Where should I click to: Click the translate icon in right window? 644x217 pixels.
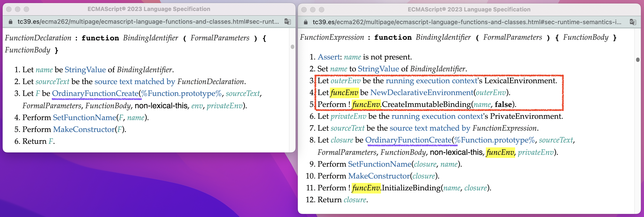633,22
